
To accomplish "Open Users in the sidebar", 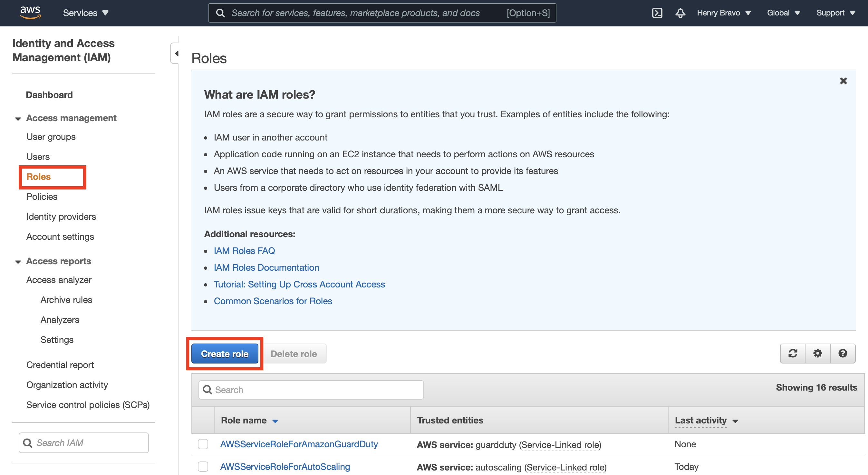I will (38, 157).
